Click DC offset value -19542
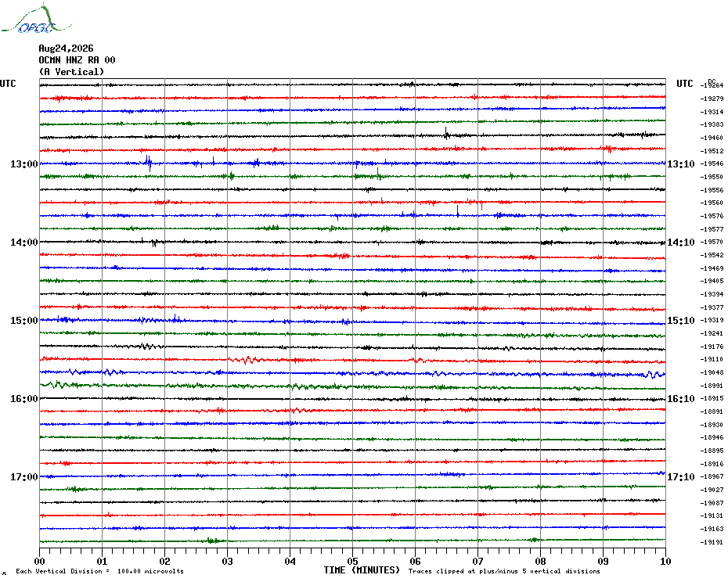 click(712, 255)
